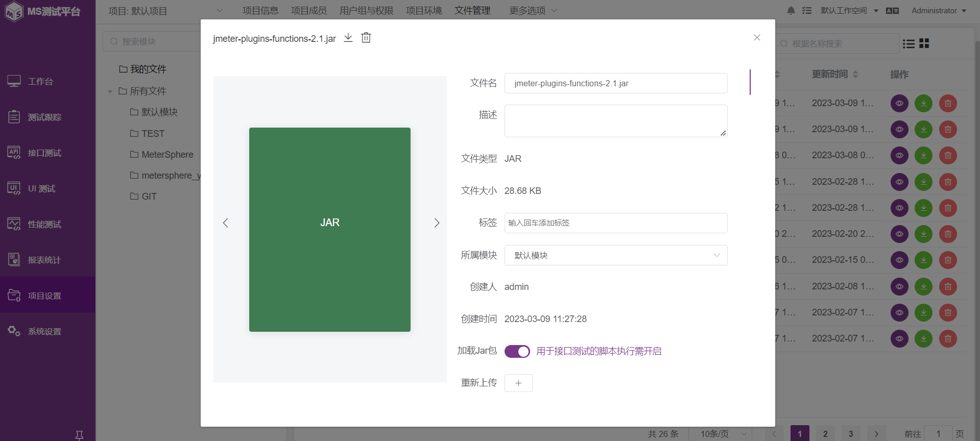Show previous file with left arrow
The image size is (980, 441).
coord(225,223)
